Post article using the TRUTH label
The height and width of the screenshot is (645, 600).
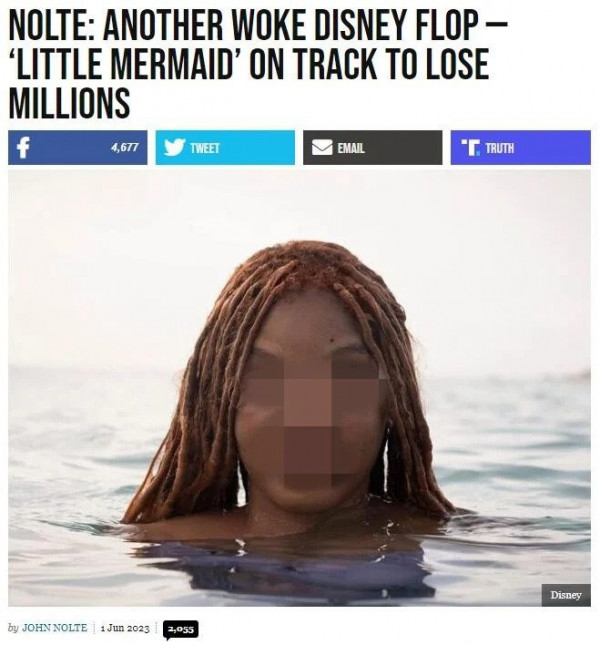pyautogui.click(x=499, y=148)
